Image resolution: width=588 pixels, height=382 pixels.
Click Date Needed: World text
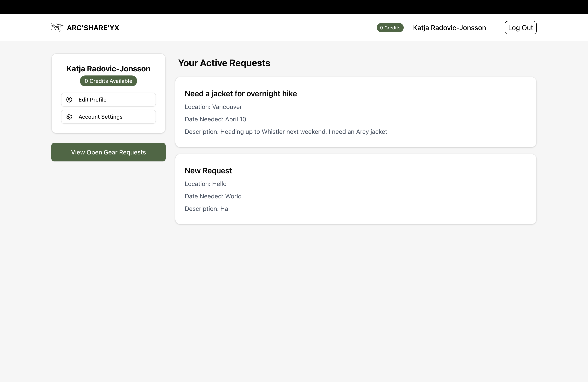pyautogui.click(x=213, y=196)
